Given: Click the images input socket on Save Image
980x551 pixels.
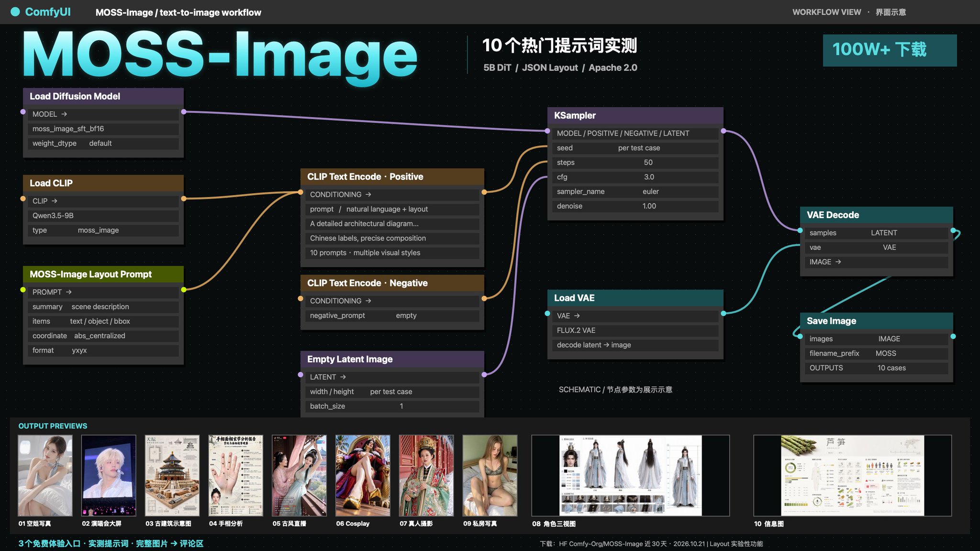Looking at the screenshot, I should pos(800,337).
